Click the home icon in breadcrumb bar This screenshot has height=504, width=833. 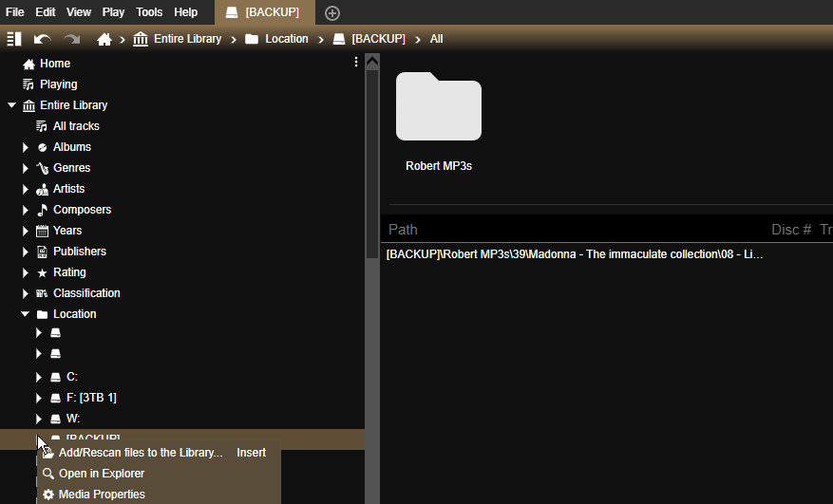pos(104,39)
